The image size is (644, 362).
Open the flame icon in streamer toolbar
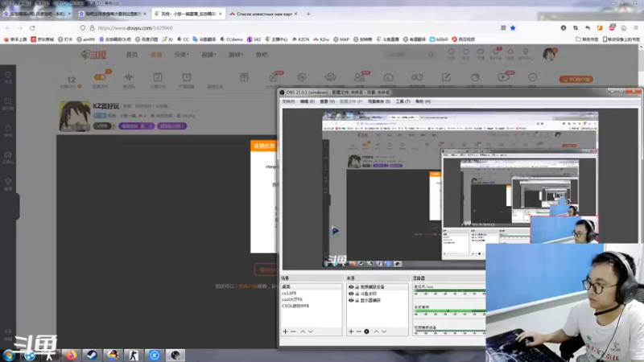(x=273, y=79)
